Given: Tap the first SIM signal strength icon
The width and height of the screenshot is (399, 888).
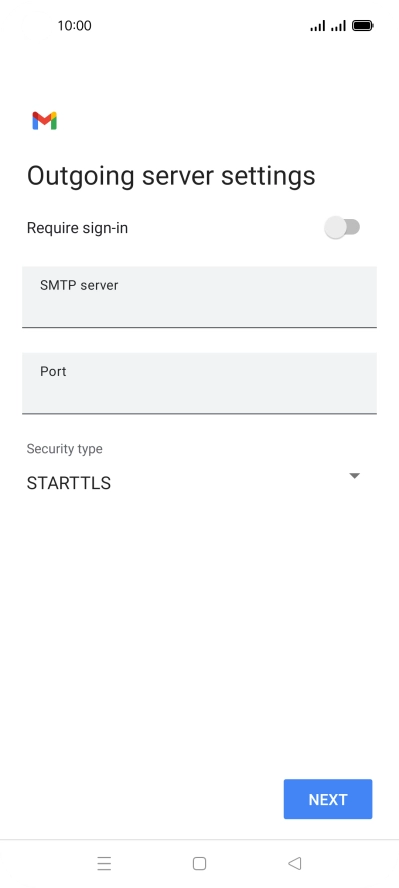Looking at the screenshot, I should point(318,25).
